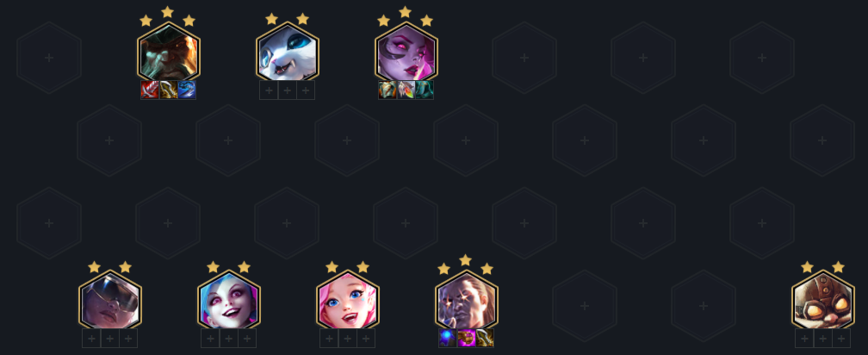This screenshot has width=868, height=355.
Task: Add first item slot under Gnar
Action: pos(269,90)
